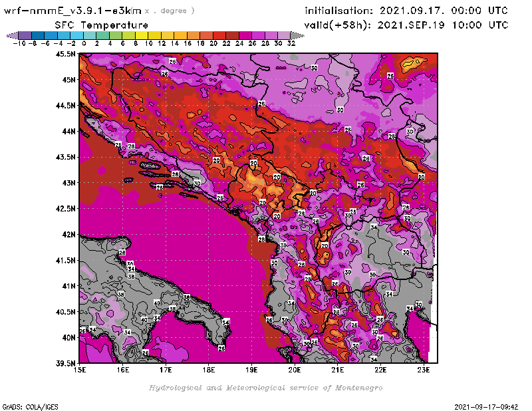Click the '16E' longitude label
The image size is (532, 411).
click(123, 370)
